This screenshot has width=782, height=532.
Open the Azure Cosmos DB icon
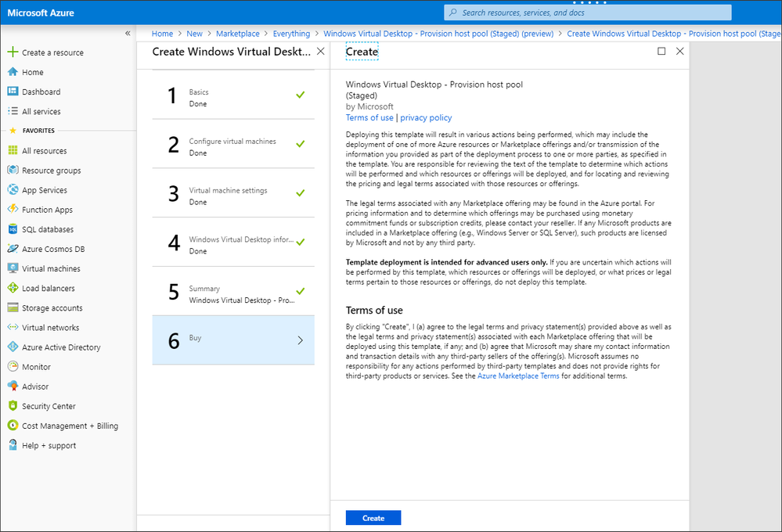pyautogui.click(x=13, y=248)
